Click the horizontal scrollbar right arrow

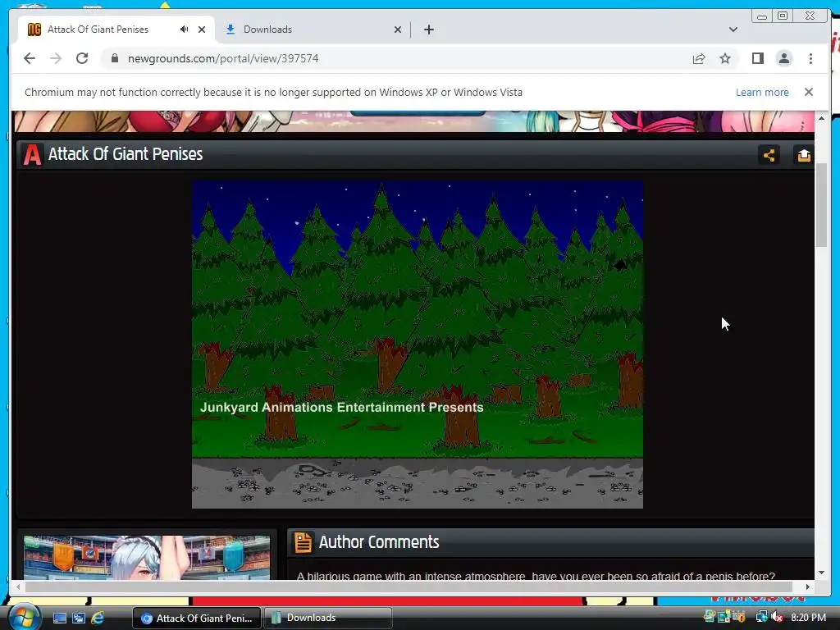[x=808, y=587]
